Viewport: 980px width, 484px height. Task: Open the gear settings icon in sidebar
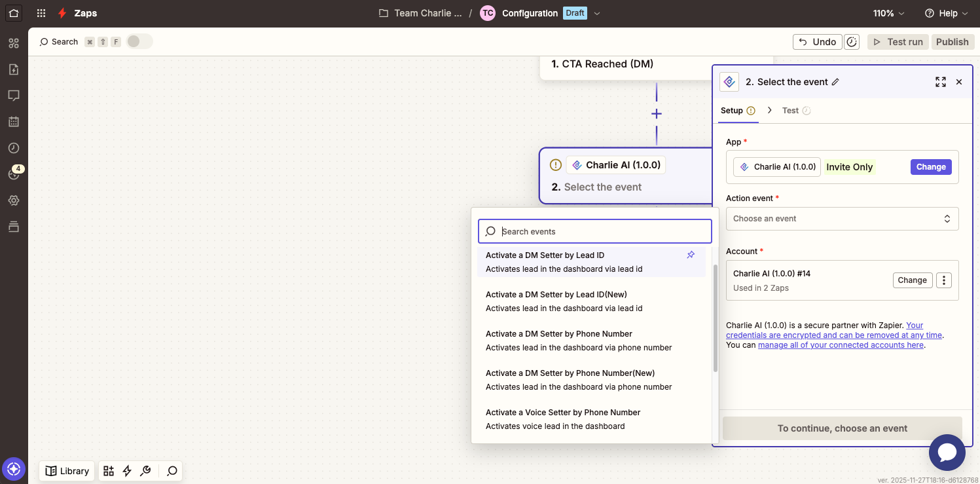pyautogui.click(x=14, y=200)
